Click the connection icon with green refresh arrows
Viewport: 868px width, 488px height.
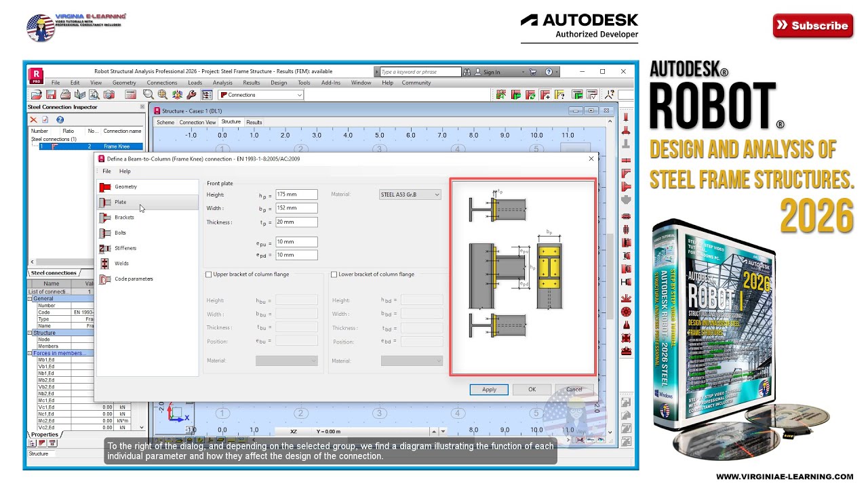tap(531, 95)
